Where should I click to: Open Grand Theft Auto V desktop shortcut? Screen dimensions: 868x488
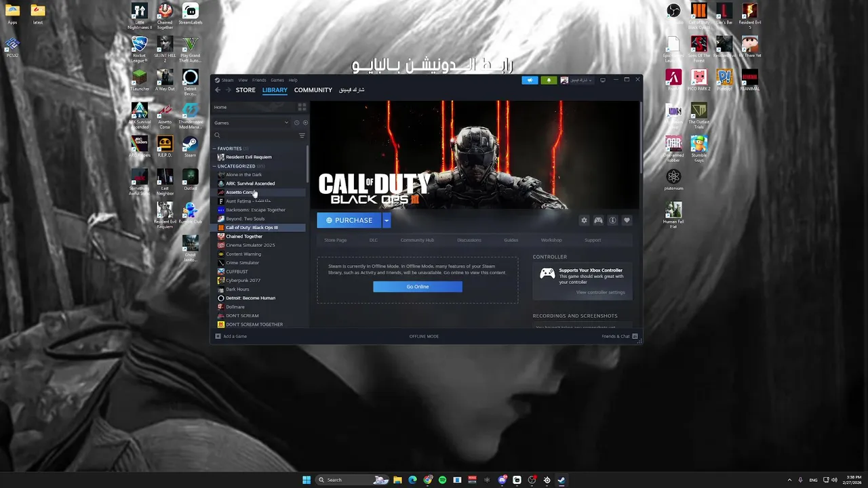tap(191, 49)
